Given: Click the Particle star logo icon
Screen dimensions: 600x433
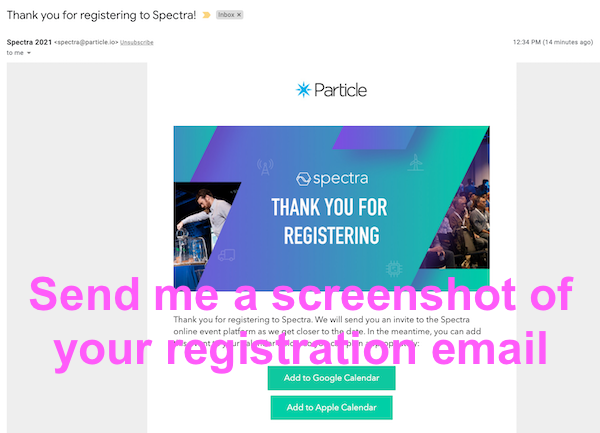Looking at the screenshot, I should tap(304, 90).
